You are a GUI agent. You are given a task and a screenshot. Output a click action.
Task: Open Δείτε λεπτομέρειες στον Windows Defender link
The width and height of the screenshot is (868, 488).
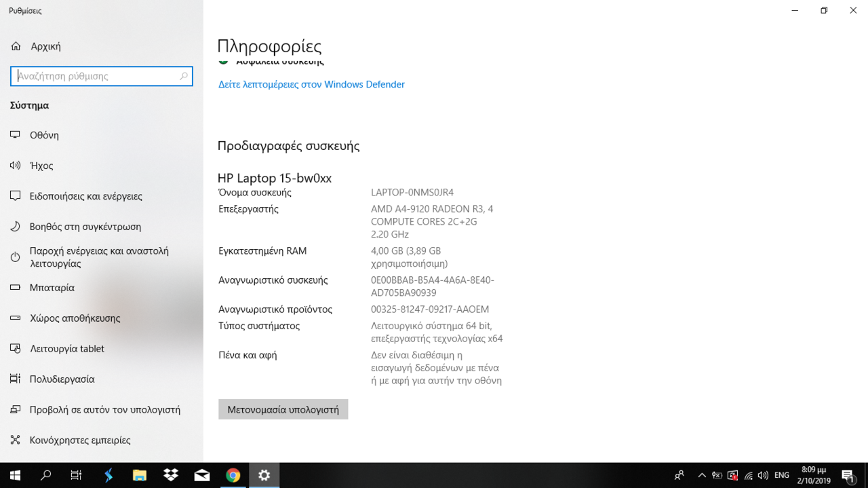(x=311, y=84)
